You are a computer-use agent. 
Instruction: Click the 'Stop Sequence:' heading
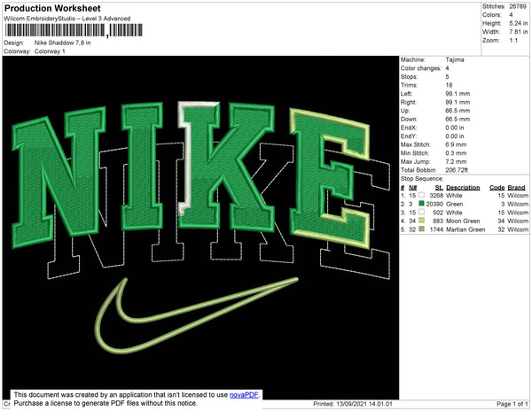(422, 179)
